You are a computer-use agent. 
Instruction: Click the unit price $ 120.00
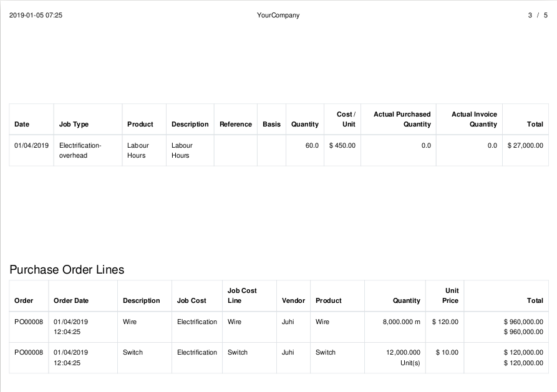445,322
